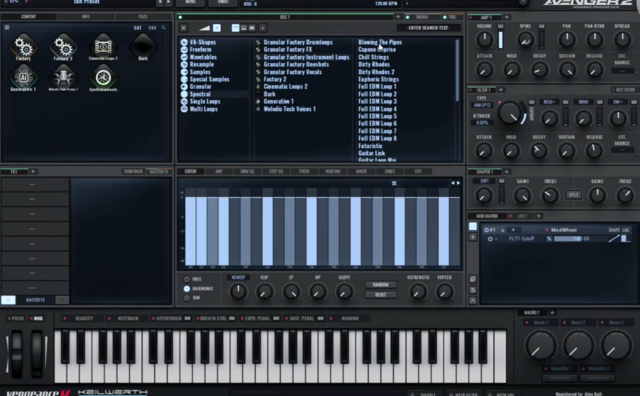Toggle the FX master power button
This screenshot has height=396, width=640.
[8, 300]
